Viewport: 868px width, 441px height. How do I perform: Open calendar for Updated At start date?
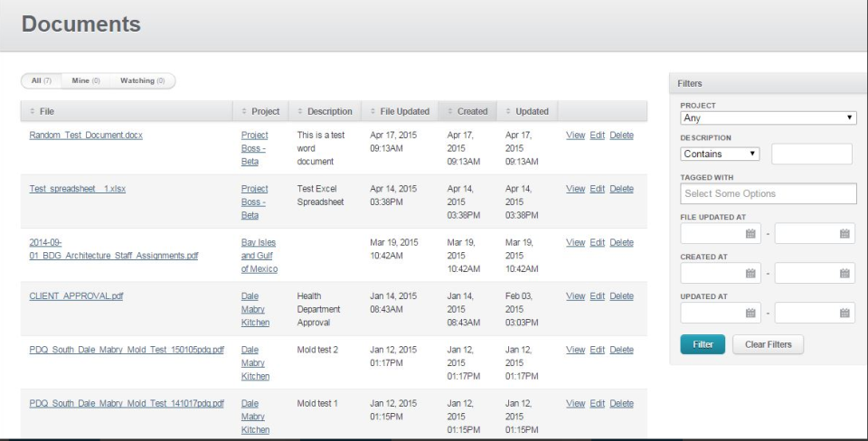(x=750, y=314)
